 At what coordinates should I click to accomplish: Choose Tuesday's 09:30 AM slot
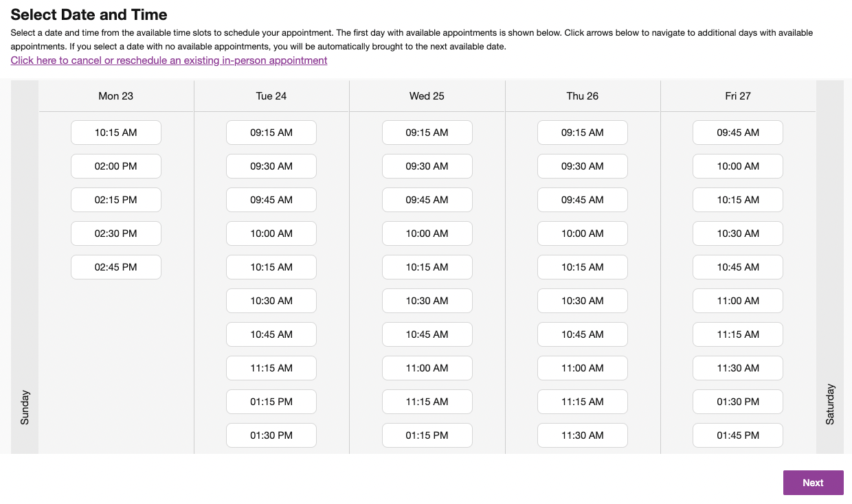271,166
